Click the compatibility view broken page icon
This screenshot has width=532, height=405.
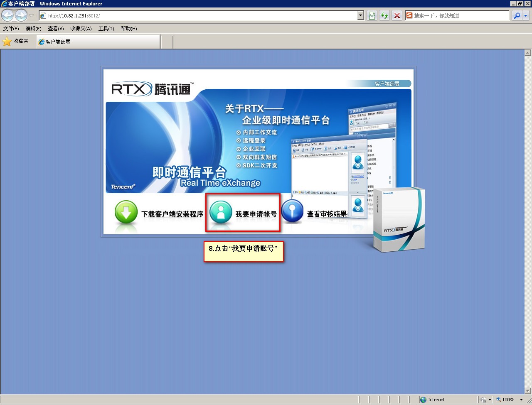pos(372,16)
